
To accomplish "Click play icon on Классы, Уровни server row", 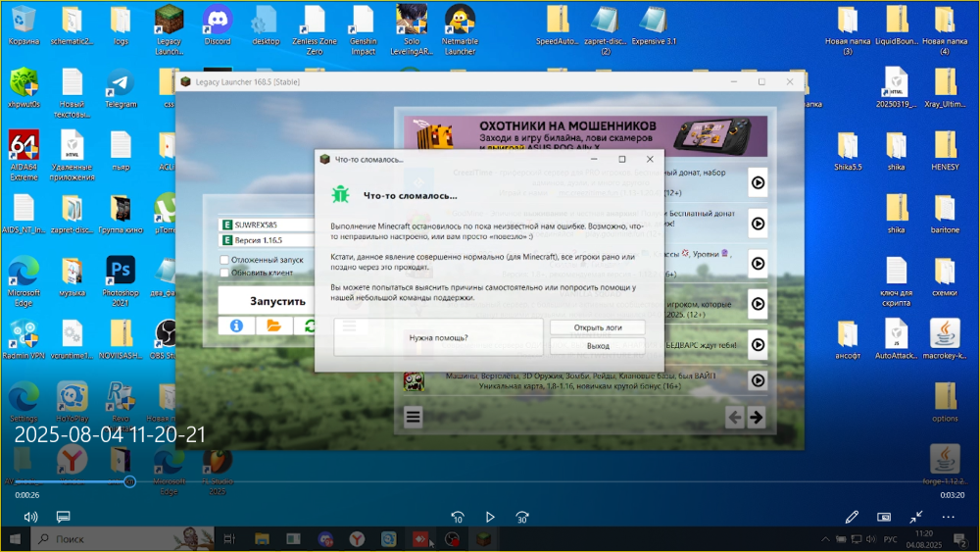I will click(x=758, y=263).
